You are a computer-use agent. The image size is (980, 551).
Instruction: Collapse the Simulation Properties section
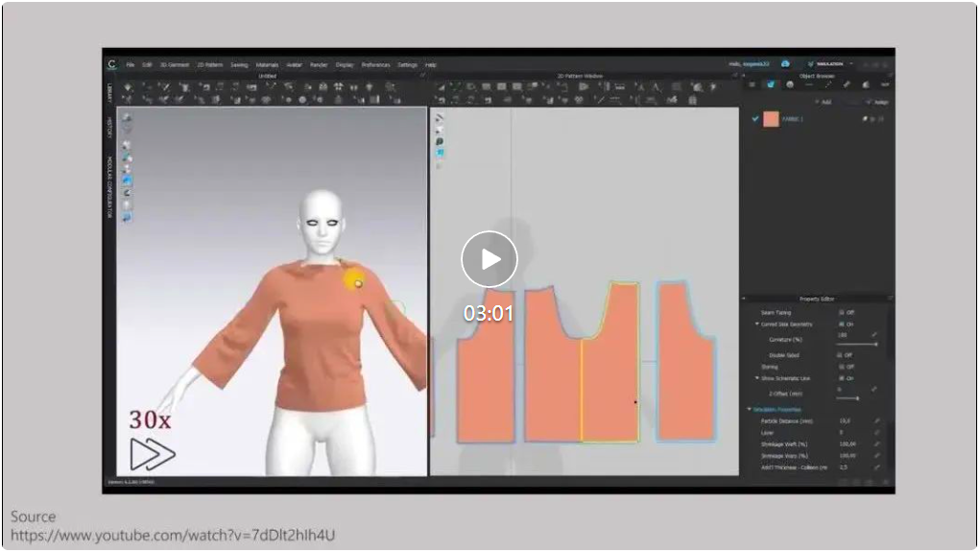point(750,409)
